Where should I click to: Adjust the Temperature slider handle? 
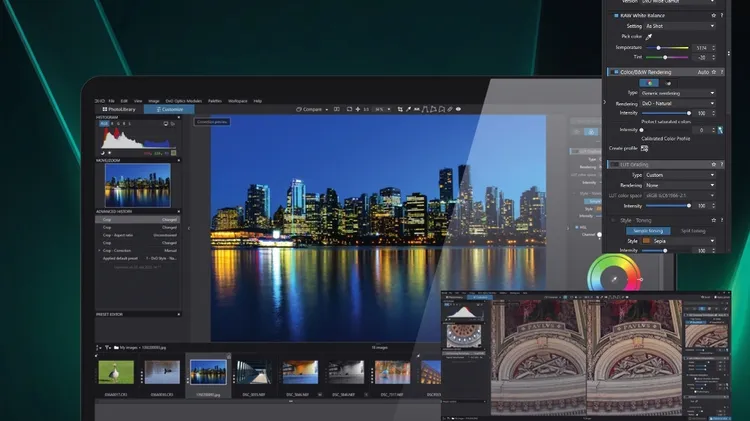click(x=658, y=47)
